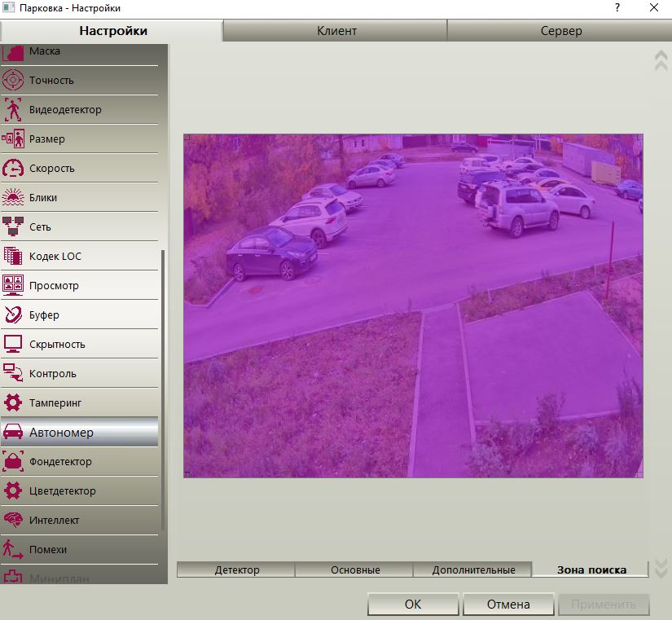The width and height of the screenshot is (672, 620).
Task: Confirm settings with the OK button
Action: (413, 605)
